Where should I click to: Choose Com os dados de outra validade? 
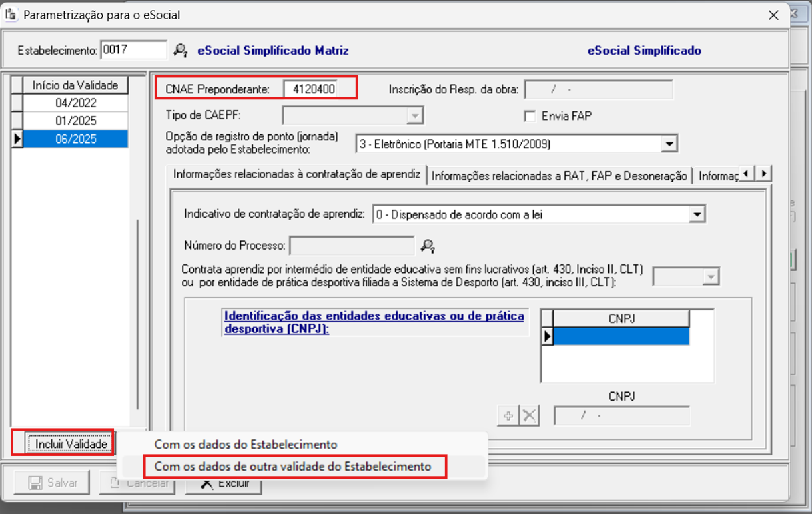(293, 467)
